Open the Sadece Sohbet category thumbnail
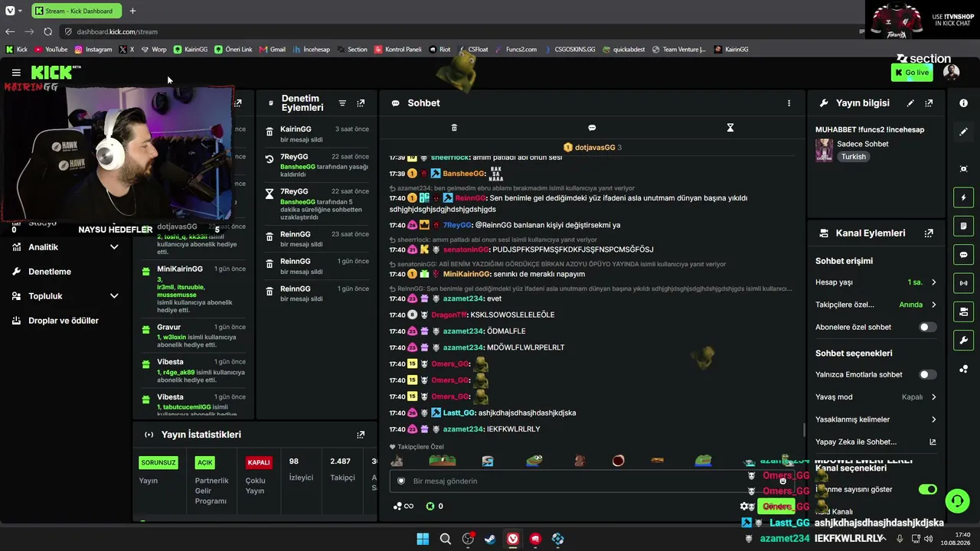The width and height of the screenshot is (980, 551). pos(824,150)
